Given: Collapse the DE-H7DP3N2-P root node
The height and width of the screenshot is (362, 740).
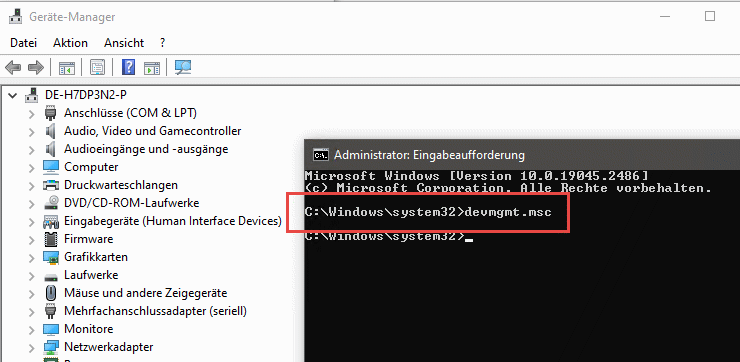Looking at the screenshot, I should 13,96.
